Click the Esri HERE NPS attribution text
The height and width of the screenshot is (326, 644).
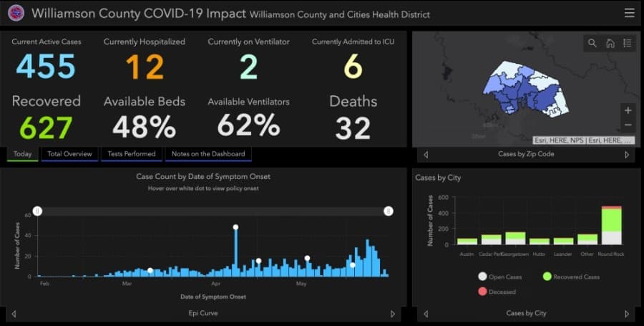coord(584,140)
